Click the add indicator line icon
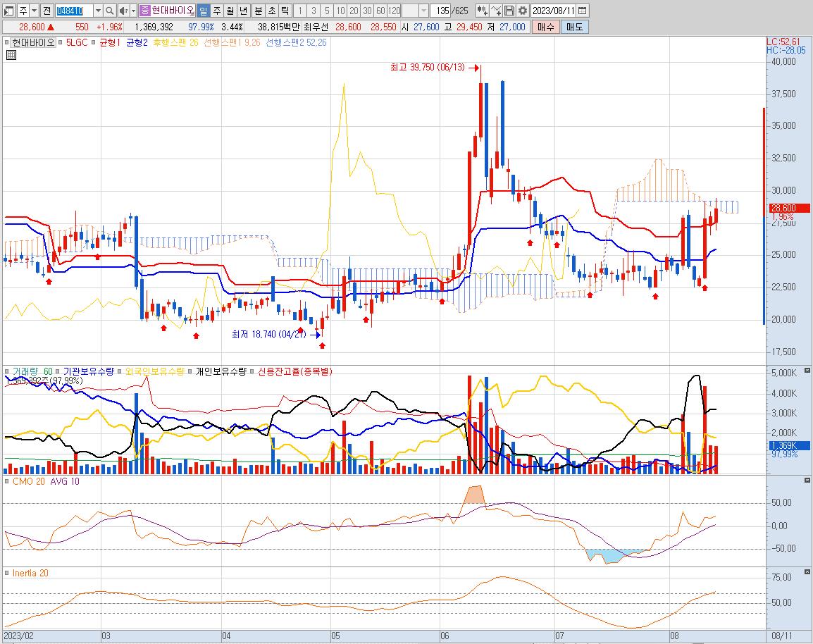 click(x=496, y=11)
